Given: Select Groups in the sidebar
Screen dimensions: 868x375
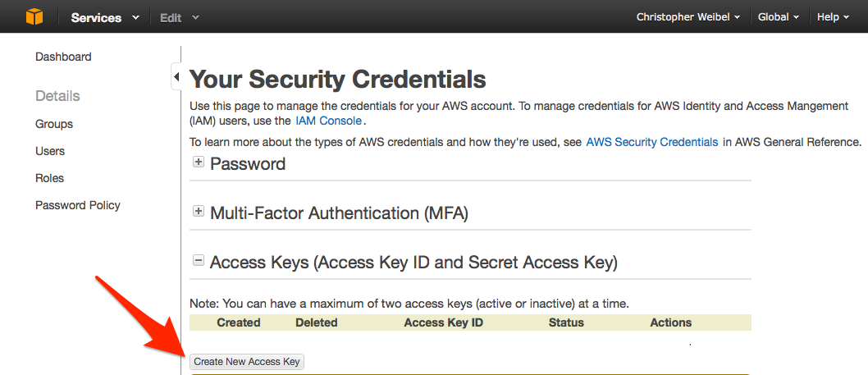Looking at the screenshot, I should tap(54, 124).
